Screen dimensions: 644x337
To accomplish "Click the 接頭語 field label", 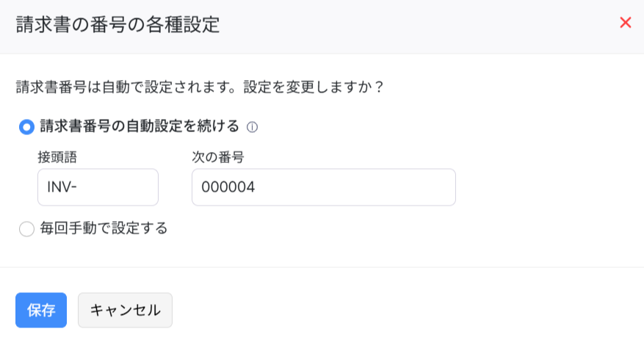I will point(57,156).
